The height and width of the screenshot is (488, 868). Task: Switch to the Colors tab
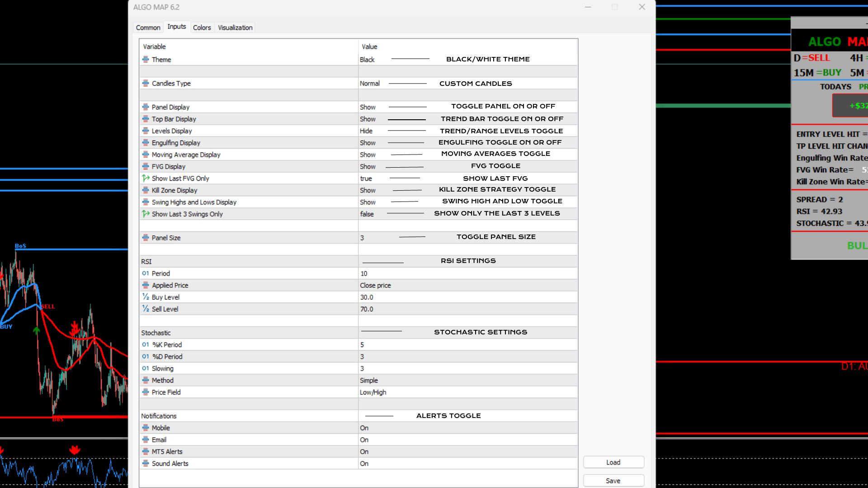[x=202, y=27]
